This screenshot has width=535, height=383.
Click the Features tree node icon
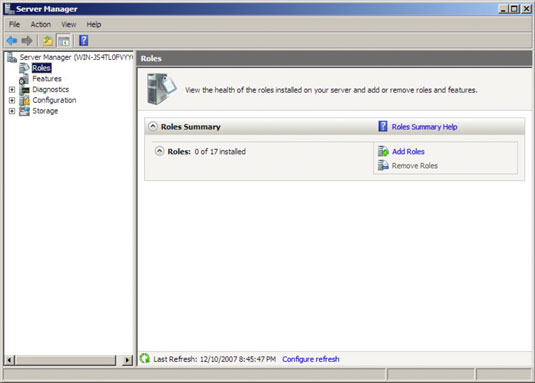pyautogui.click(x=24, y=79)
